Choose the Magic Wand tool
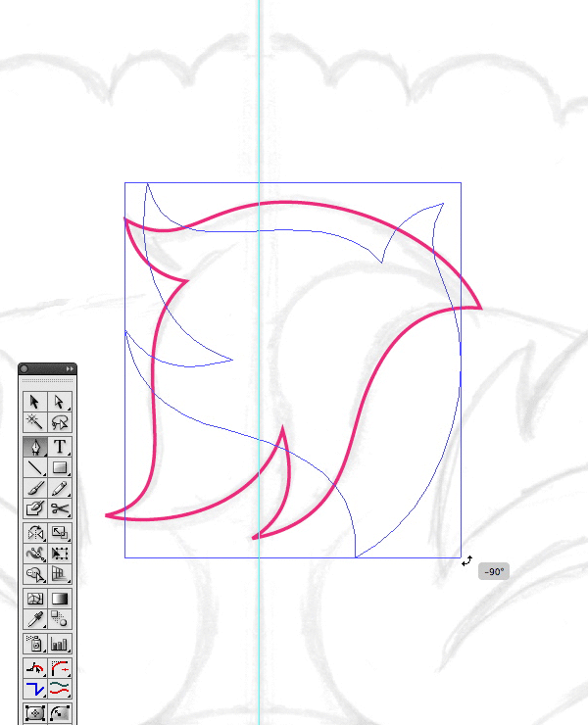Image resolution: width=588 pixels, height=725 pixels. pos(35,421)
